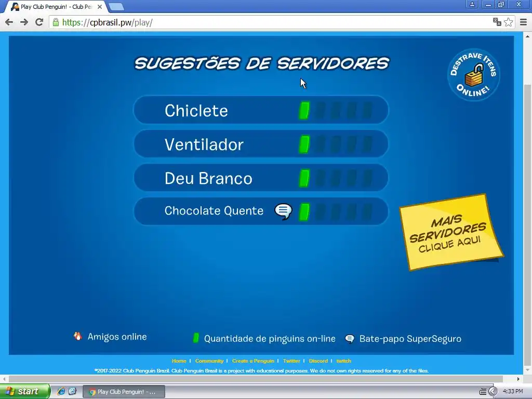Click the vertical scrollbar down arrow
The image size is (532, 399).
click(527, 370)
